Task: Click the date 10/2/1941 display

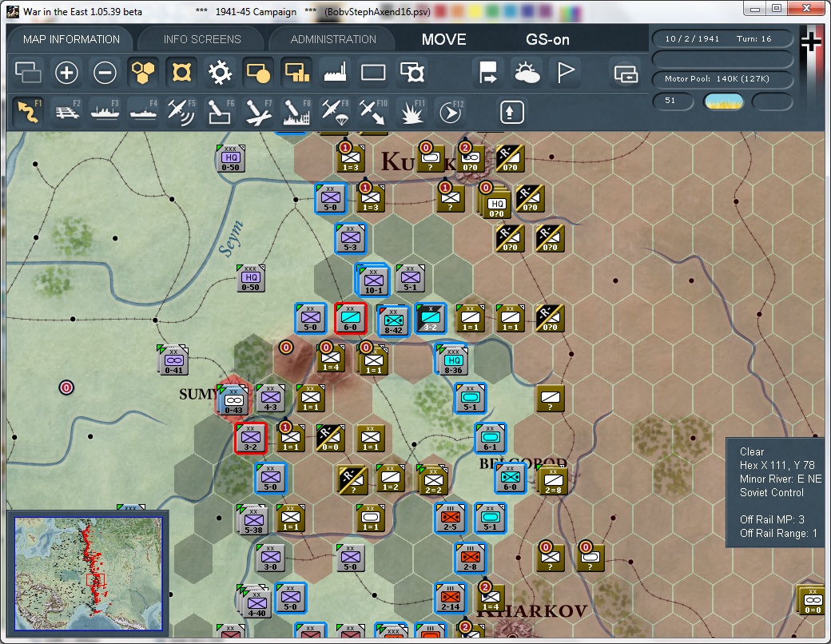Action: coord(692,38)
